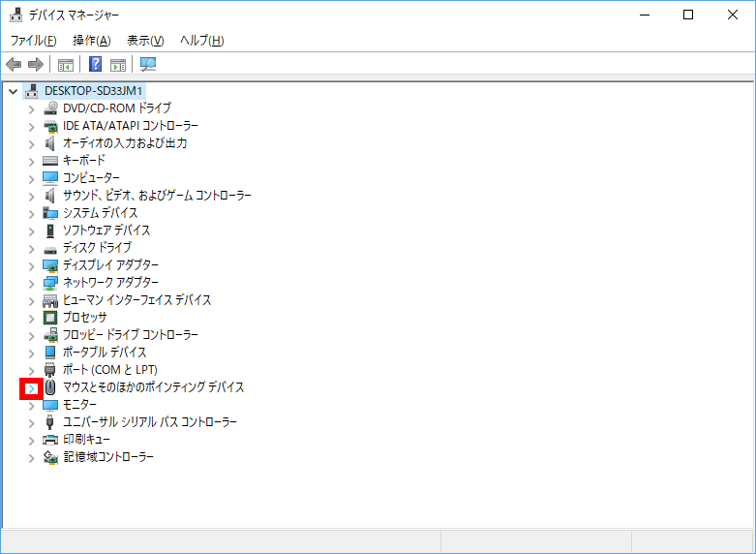Expand the モニター category
Viewport: 756px width, 554px height.
click(31, 406)
